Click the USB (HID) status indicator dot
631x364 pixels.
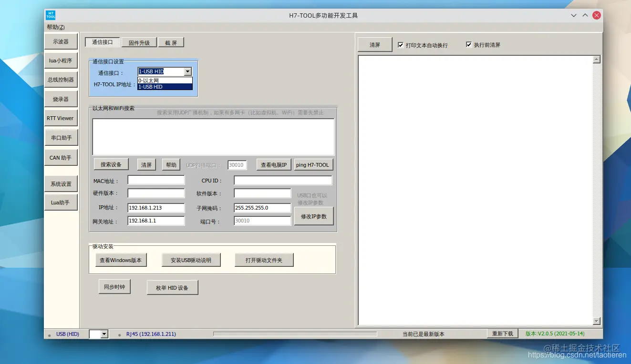(49, 335)
